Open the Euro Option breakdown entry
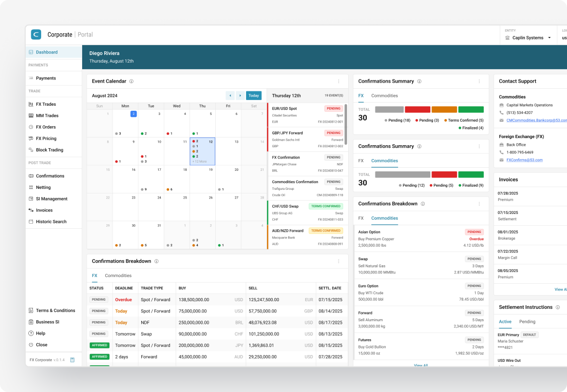This screenshot has width=567, height=392. [421, 292]
